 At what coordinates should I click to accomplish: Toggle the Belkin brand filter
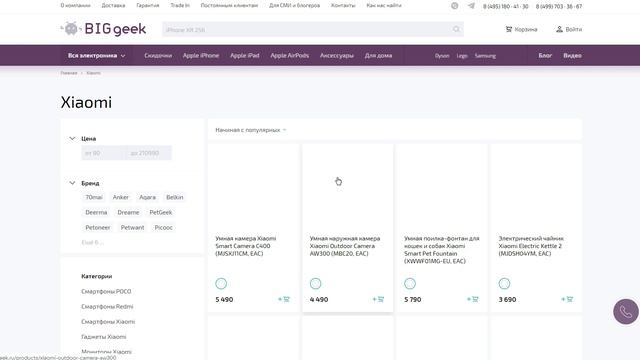(175, 197)
